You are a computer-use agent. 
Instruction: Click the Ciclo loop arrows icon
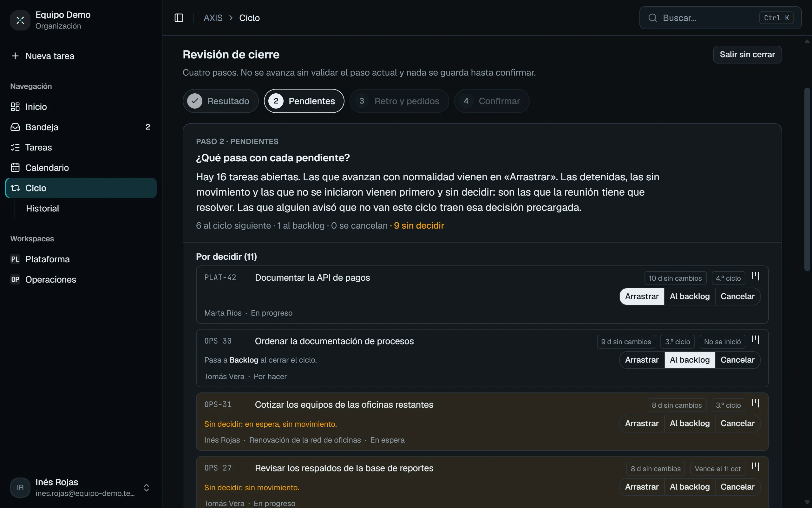pyautogui.click(x=15, y=188)
